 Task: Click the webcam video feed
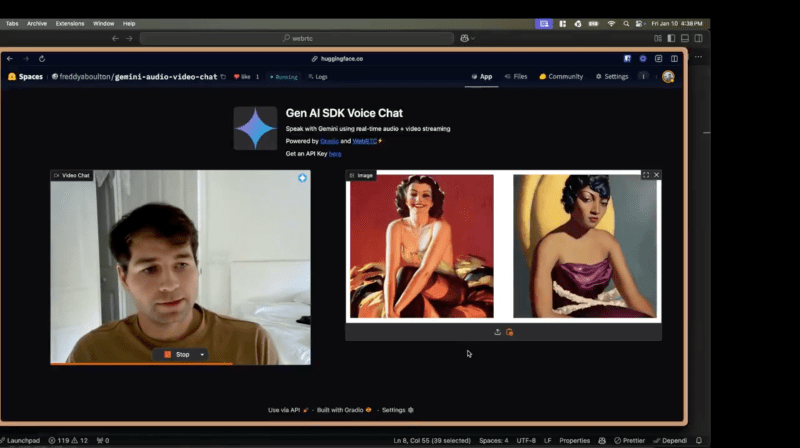pos(180,267)
